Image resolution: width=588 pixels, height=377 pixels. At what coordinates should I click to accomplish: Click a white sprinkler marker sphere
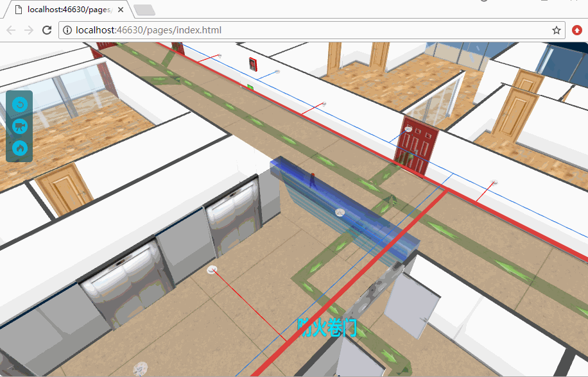coord(339,212)
